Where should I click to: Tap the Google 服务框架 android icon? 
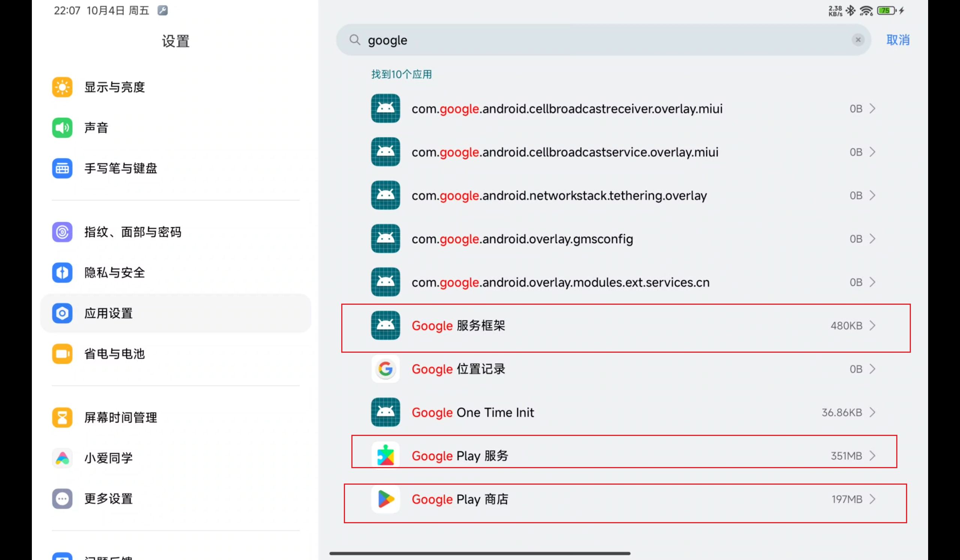[x=385, y=325]
